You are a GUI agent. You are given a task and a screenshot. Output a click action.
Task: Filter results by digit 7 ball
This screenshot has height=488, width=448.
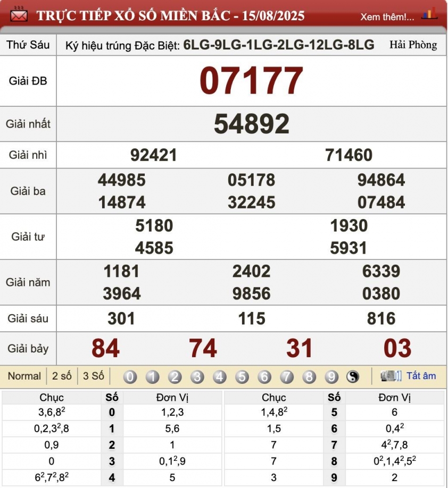(287, 377)
